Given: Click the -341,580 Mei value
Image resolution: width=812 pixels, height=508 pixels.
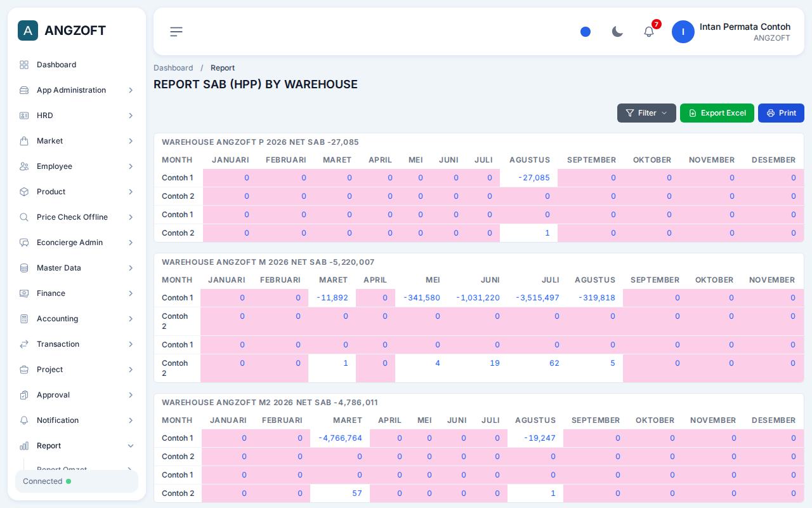Looking at the screenshot, I should 422,298.
